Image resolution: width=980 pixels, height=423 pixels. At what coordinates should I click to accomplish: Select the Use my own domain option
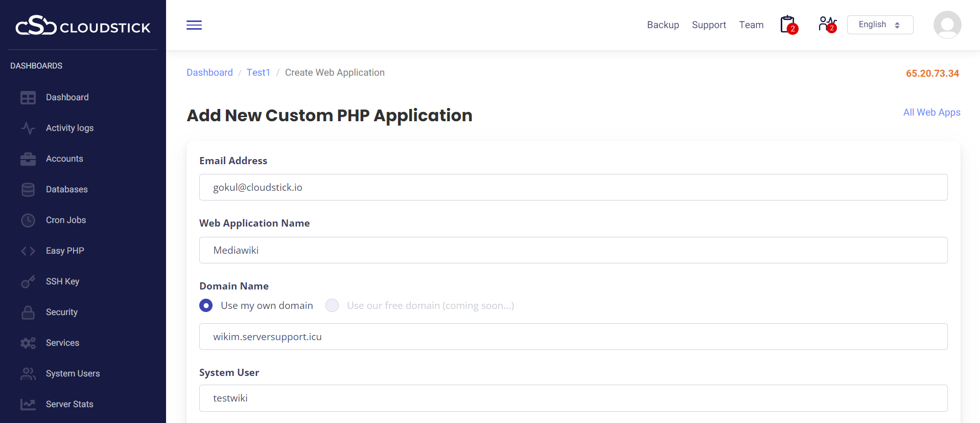[206, 305]
